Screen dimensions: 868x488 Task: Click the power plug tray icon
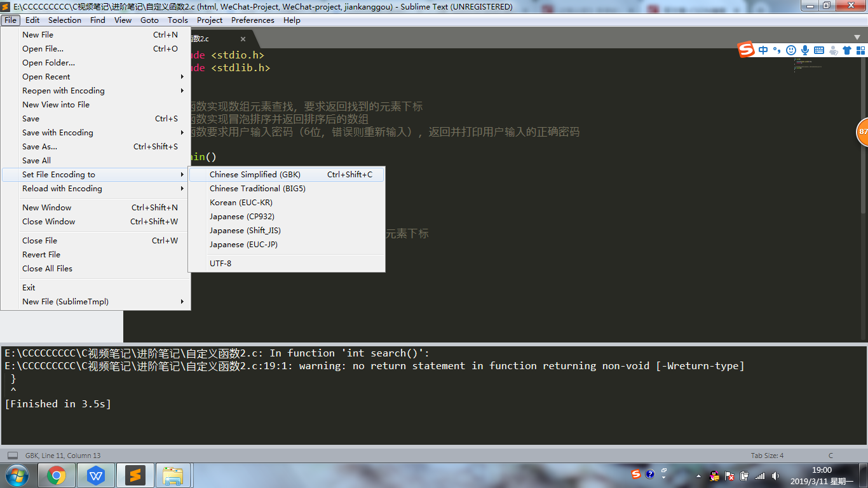tap(745, 475)
